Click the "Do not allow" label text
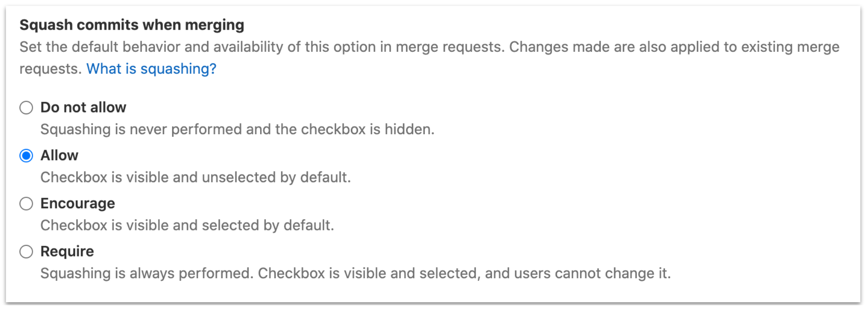Screen dimensions: 868x311 pos(83,108)
